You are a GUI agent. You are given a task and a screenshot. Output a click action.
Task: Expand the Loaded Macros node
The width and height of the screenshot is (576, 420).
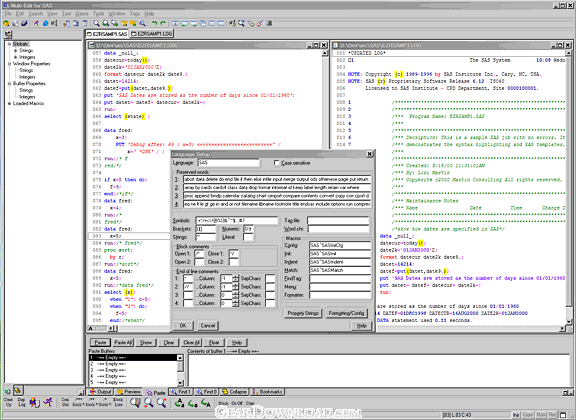10,104
